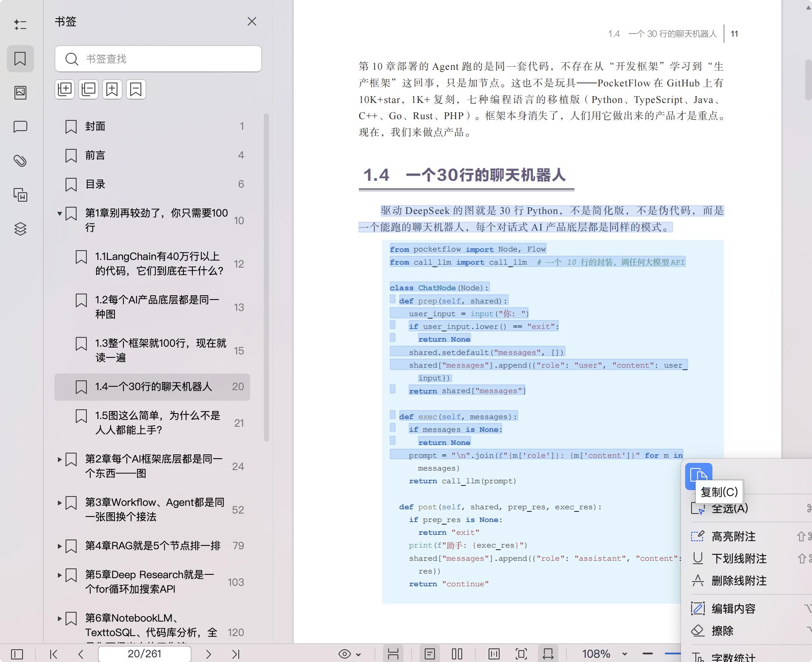812x662 pixels.
Task: Choose 下划线附注 from context menu
Action: (739, 559)
